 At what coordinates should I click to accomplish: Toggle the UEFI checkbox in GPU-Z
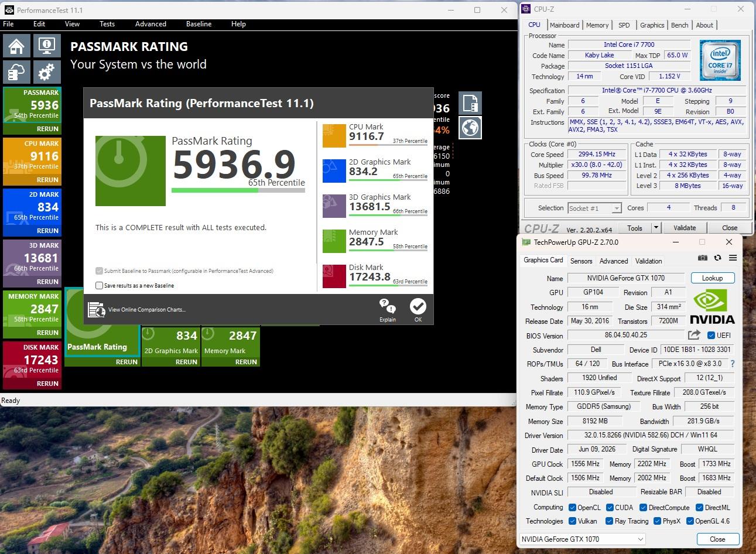coord(711,336)
